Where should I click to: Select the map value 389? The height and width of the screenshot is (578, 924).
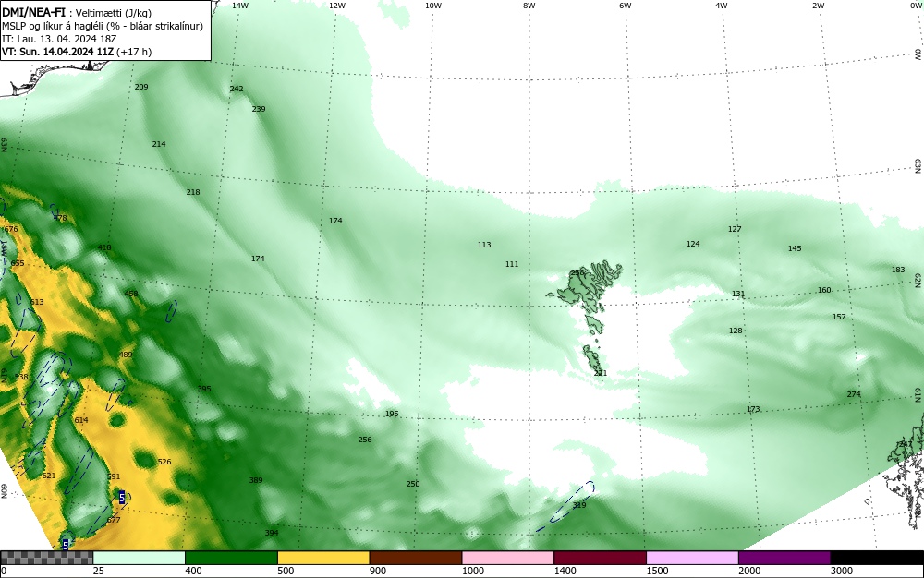(256, 480)
